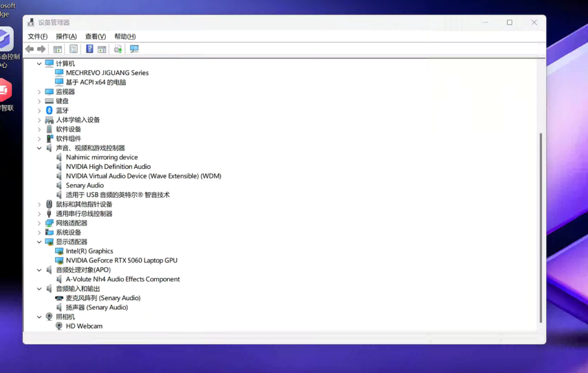Select 基于 ACPI x64 的电脑
The height and width of the screenshot is (373, 588).
tap(96, 82)
